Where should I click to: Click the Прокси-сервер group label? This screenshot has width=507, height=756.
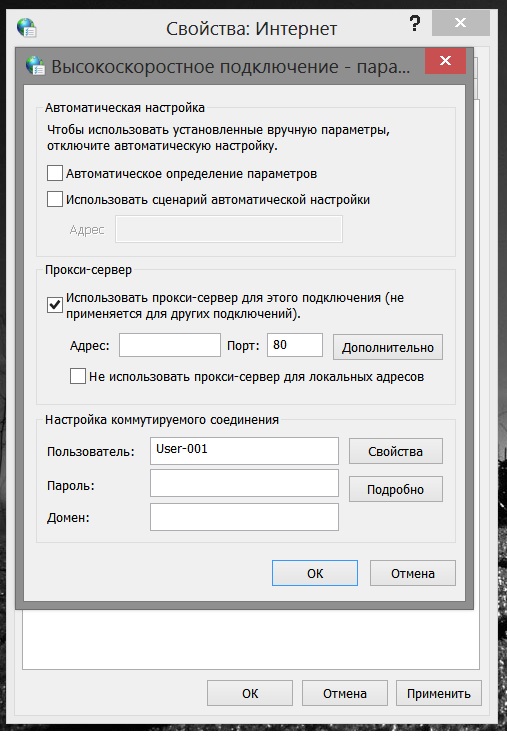(x=88, y=270)
